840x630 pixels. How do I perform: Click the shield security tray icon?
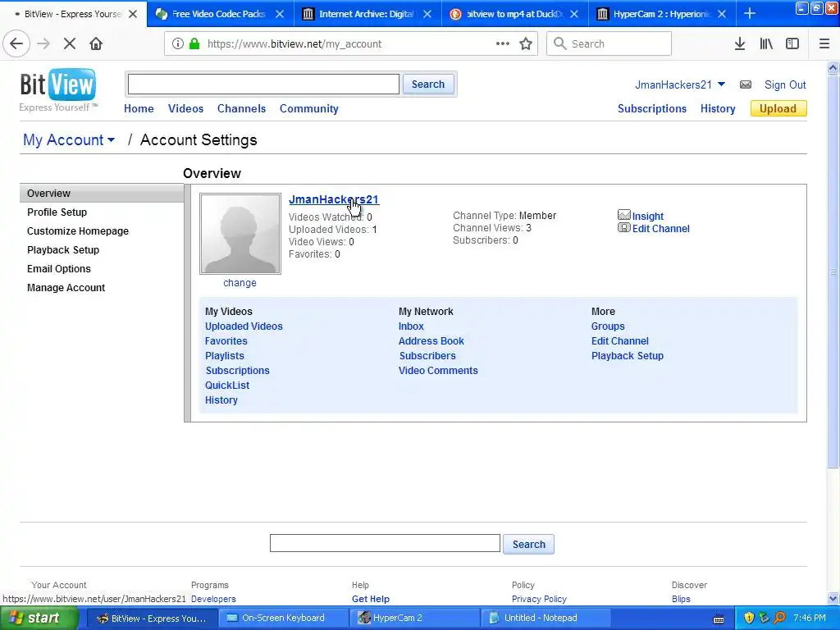click(749, 618)
